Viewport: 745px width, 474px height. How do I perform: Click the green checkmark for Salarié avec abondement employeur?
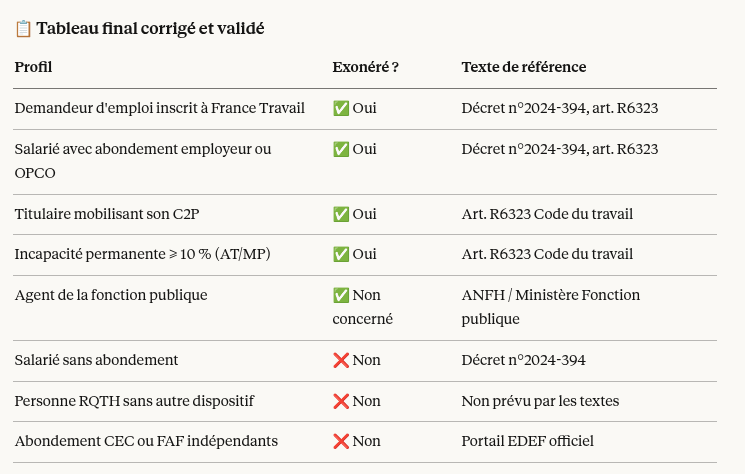341,149
